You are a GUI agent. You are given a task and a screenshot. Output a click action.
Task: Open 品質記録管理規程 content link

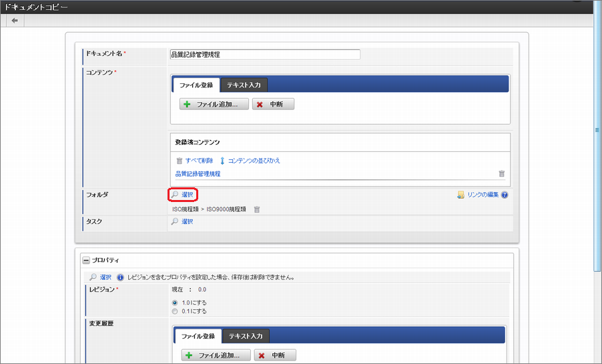tap(198, 174)
